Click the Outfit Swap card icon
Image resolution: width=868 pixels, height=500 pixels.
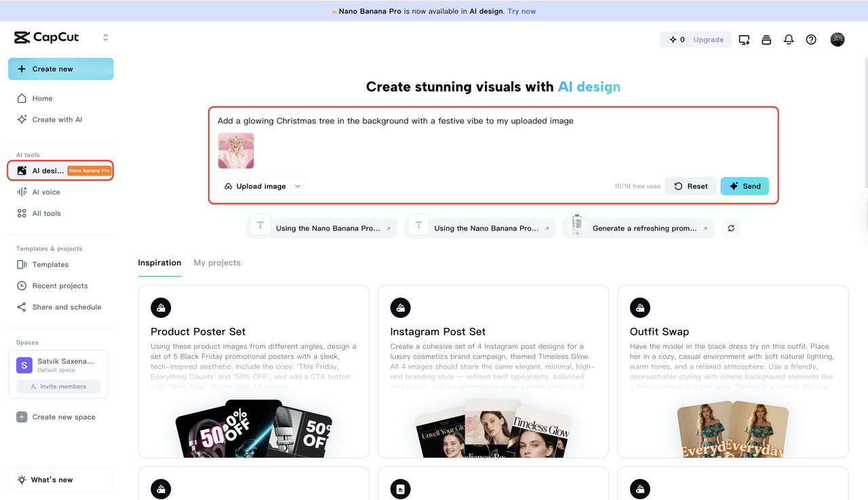[x=640, y=308]
